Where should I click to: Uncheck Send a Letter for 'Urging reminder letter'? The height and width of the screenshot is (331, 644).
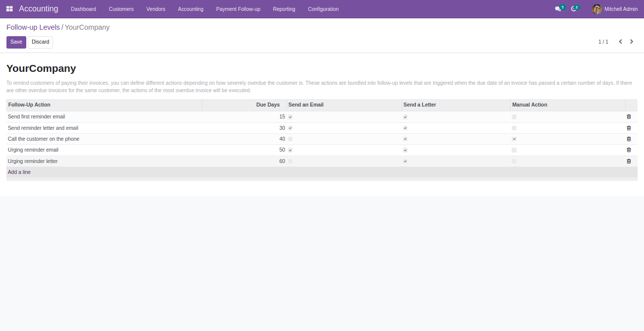pyautogui.click(x=405, y=162)
